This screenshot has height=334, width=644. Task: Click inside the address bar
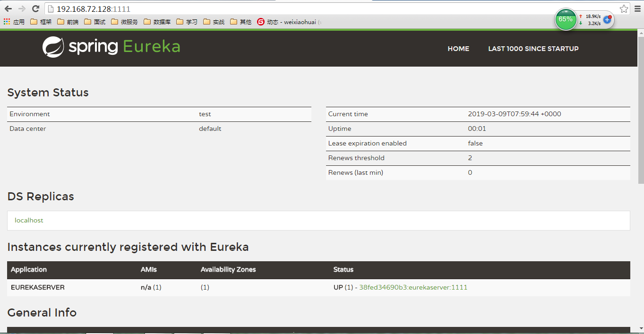[x=189, y=8]
